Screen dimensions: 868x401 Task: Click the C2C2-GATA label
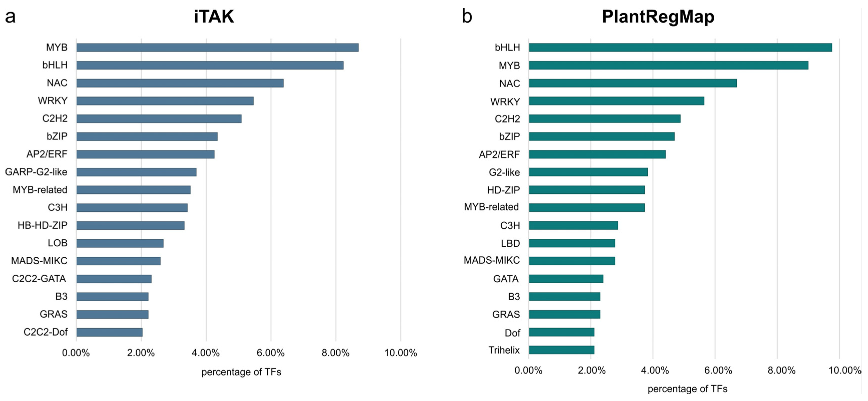click(x=39, y=279)
